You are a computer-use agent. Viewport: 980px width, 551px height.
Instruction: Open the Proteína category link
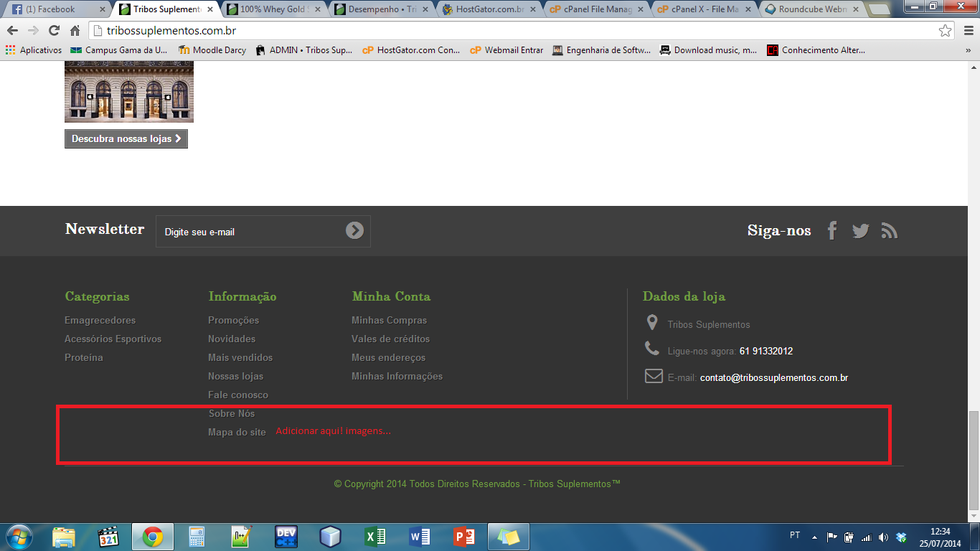[x=84, y=357]
